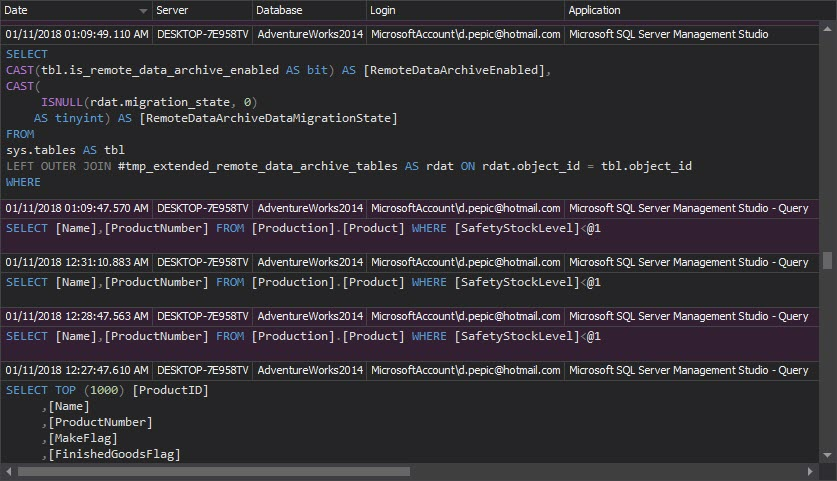Click DESKTOP-7E958TV in the 12:31:10.883 row

(202, 262)
